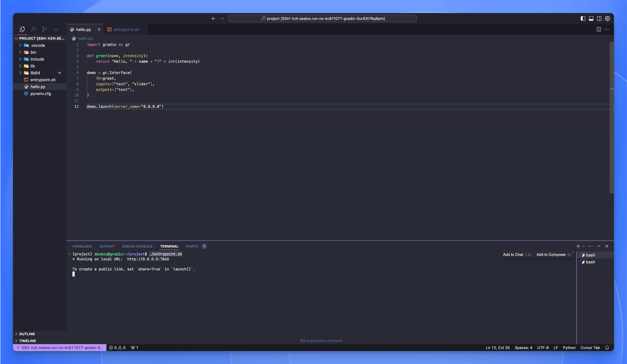Toggle secondary sidebar visibility
This screenshot has height=364, width=627.
point(599,19)
